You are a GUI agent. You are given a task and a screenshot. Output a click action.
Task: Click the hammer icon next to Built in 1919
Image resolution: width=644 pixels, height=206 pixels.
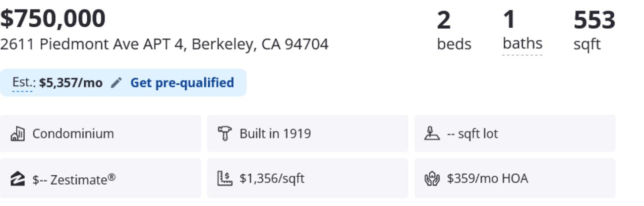[225, 134]
